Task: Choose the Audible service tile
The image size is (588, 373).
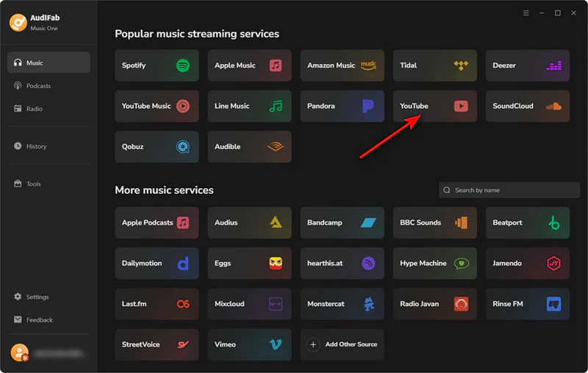Action: pos(249,147)
